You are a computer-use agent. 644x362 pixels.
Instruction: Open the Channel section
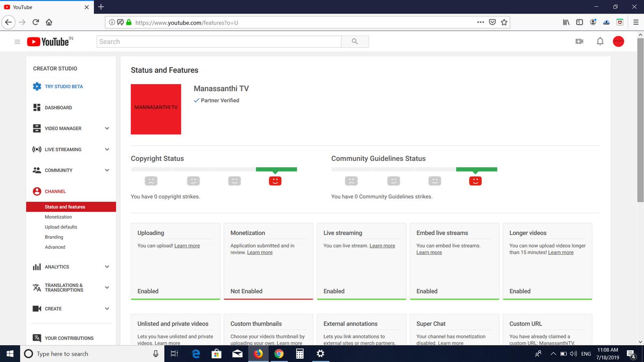coord(55,191)
